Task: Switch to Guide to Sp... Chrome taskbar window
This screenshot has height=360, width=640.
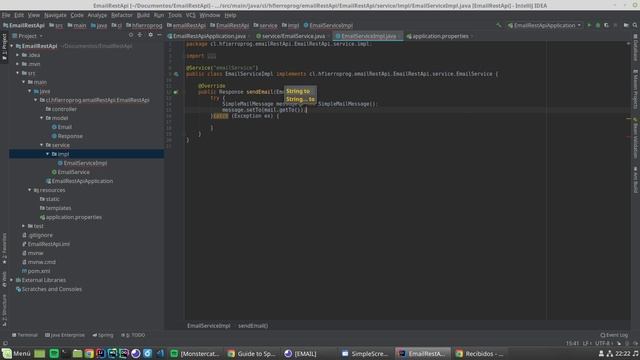Action: pyautogui.click(x=251, y=353)
